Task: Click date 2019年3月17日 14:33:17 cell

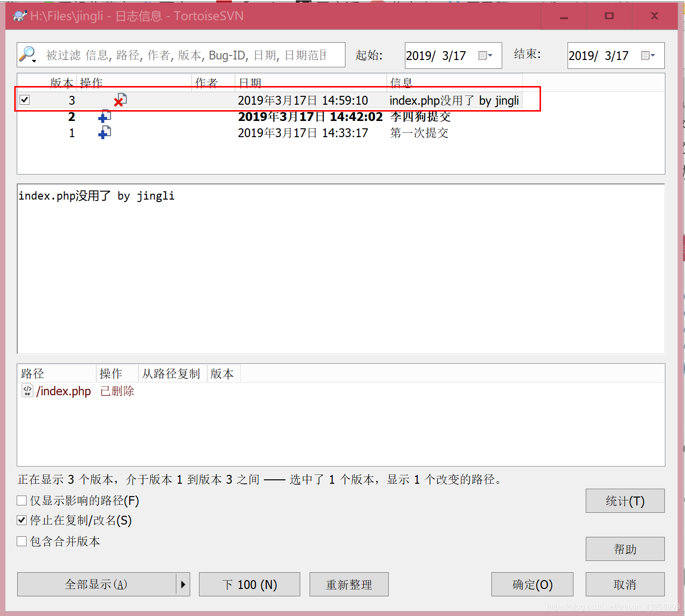Action: tap(303, 133)
